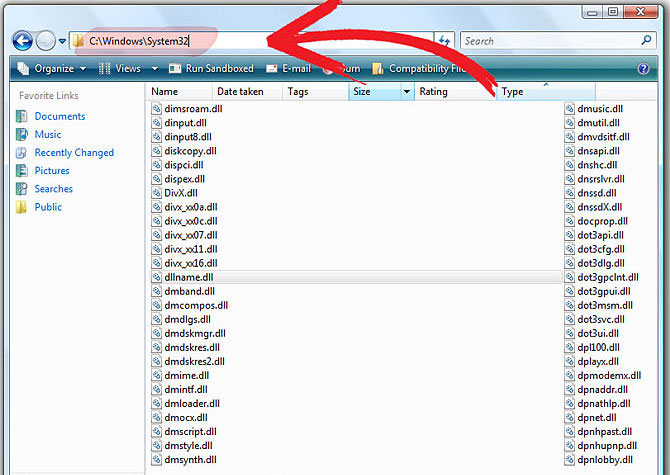Select the file dimsroam.dll

pyautogui.click(x=193, y=108)
